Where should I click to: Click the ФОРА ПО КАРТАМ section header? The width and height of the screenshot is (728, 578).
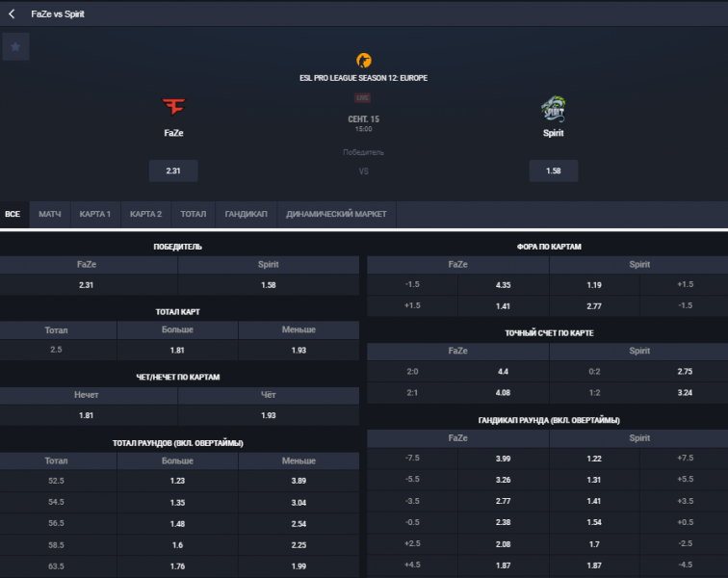549,247
